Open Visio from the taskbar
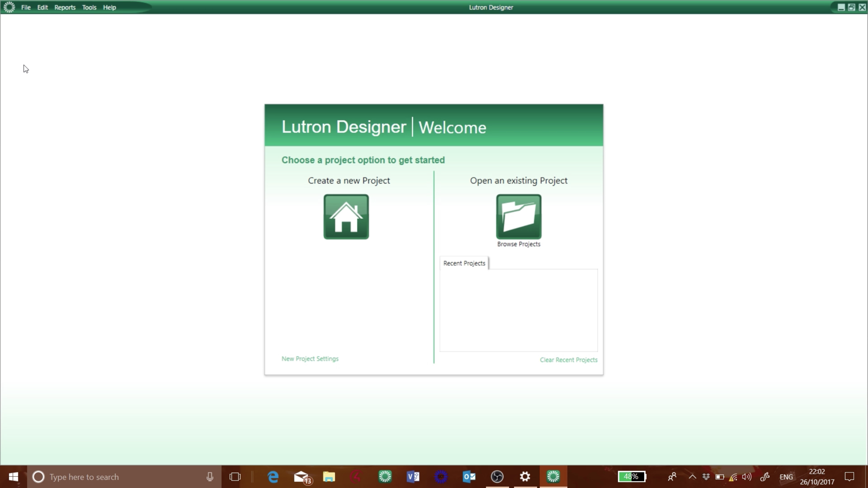The image size is (868, 488). pyautogui.click(x=413, y=477)
